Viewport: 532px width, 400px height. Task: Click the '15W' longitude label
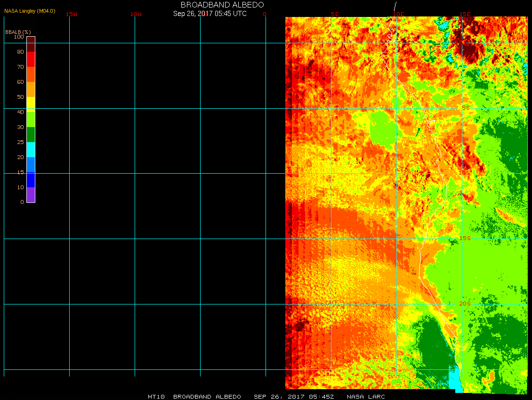click(x=71, y=14)
